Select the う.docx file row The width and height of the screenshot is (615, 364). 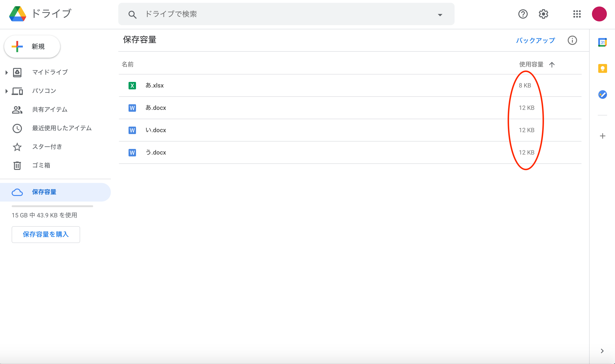350,153
